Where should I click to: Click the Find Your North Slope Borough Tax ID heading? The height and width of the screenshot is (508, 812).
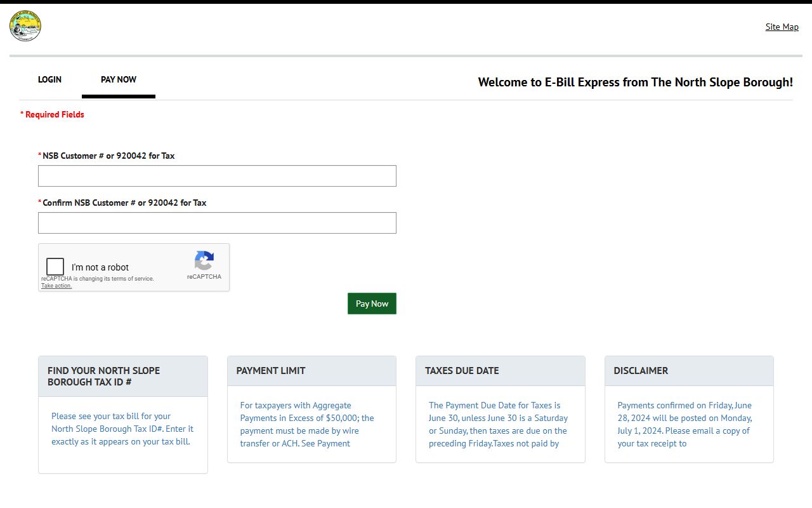(103, 376)
